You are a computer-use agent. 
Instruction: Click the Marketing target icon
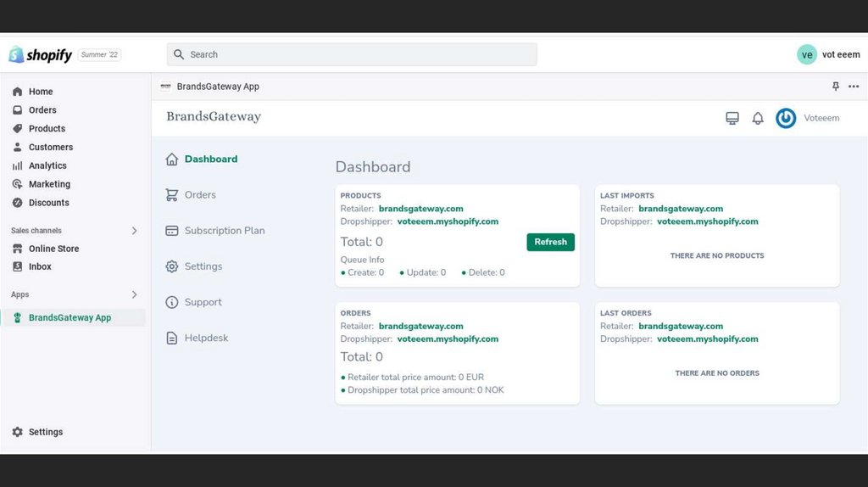18,184
